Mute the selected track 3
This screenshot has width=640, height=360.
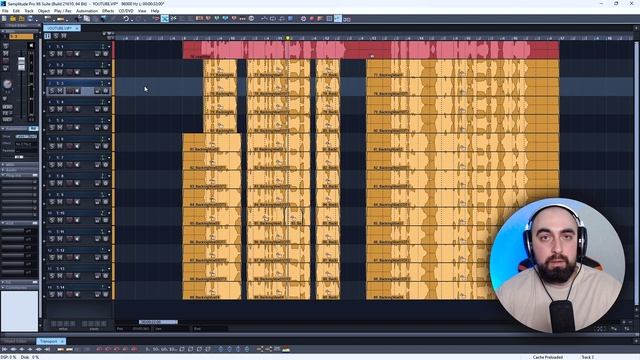point(60,91)
